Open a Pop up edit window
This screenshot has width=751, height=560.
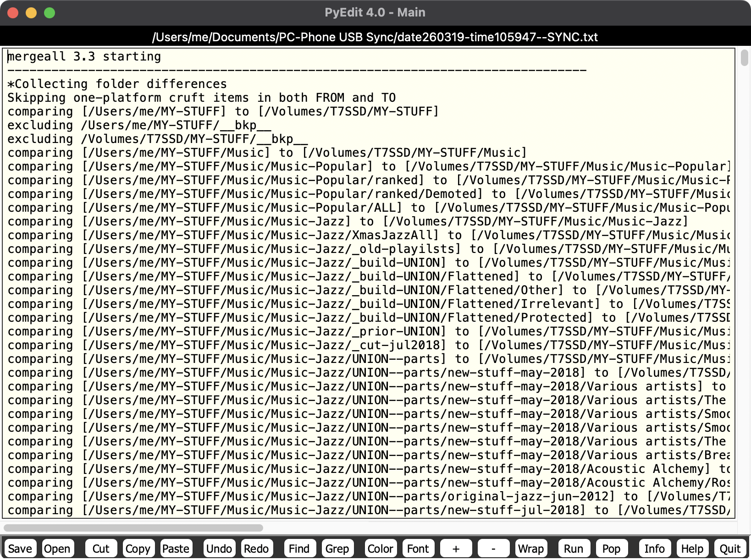click(x=611, y=549)
